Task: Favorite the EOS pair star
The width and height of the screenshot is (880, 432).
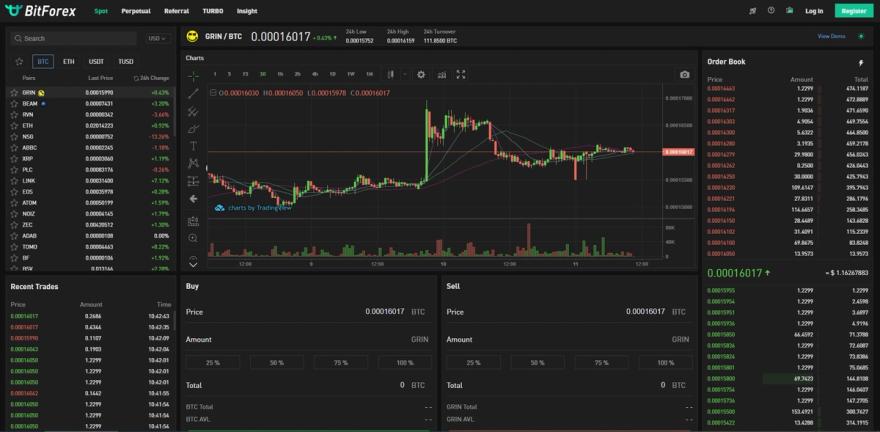Action: pyautogui.click(x=14, y=192)
